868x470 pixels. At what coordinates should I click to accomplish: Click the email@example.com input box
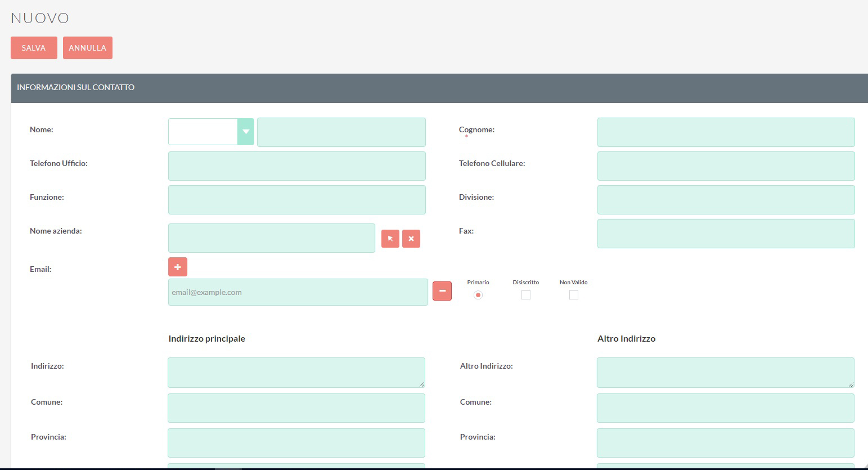(x=298, y=292)
